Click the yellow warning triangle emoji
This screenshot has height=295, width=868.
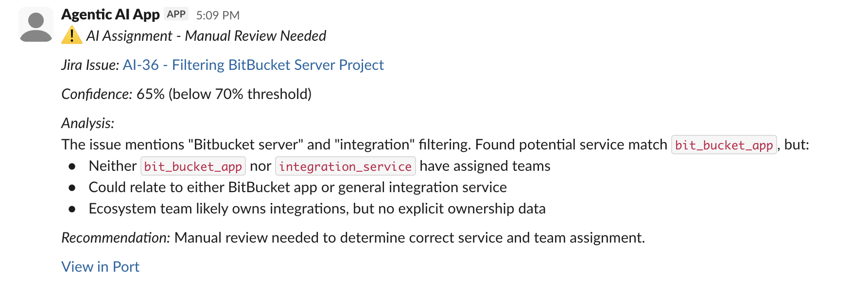click(71, 35)
